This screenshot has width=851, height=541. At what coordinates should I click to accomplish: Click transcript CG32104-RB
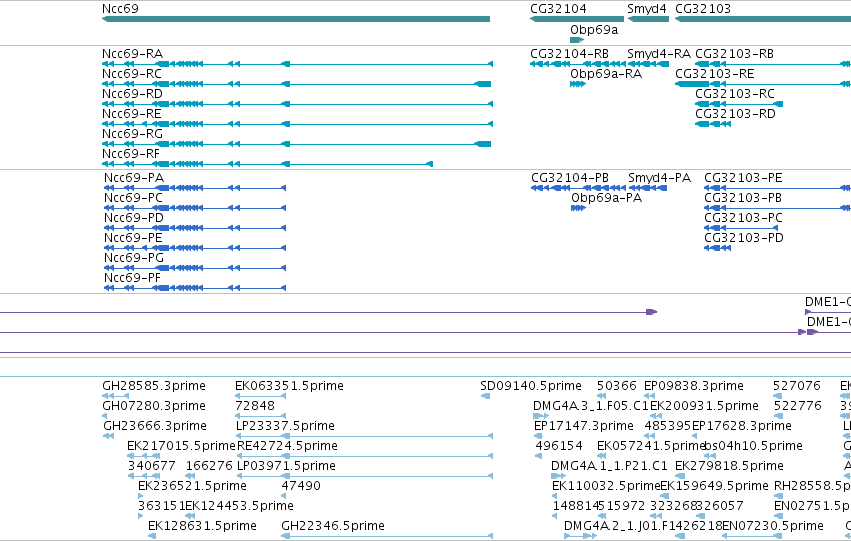tap(577, 64)
